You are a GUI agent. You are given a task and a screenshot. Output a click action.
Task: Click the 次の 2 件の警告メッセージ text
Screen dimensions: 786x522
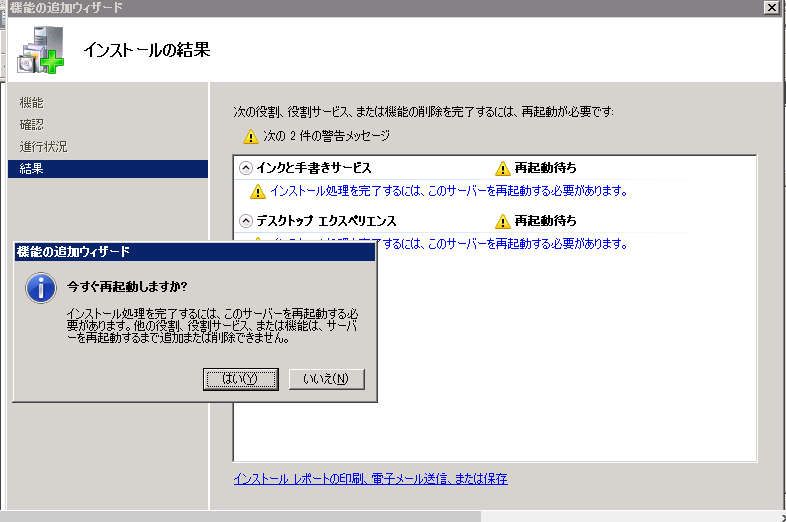pos(326,136)
